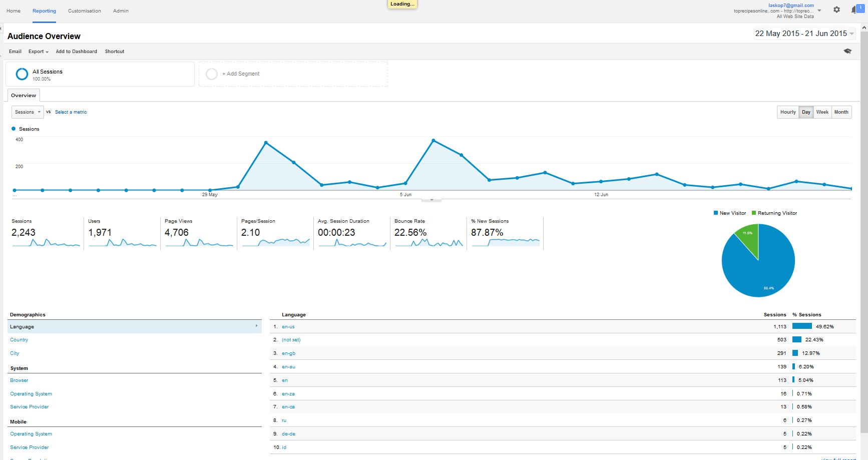Collapse the chart with the small arrow handle below the graph
Screen dimensions: 868x460
[431, 200]
